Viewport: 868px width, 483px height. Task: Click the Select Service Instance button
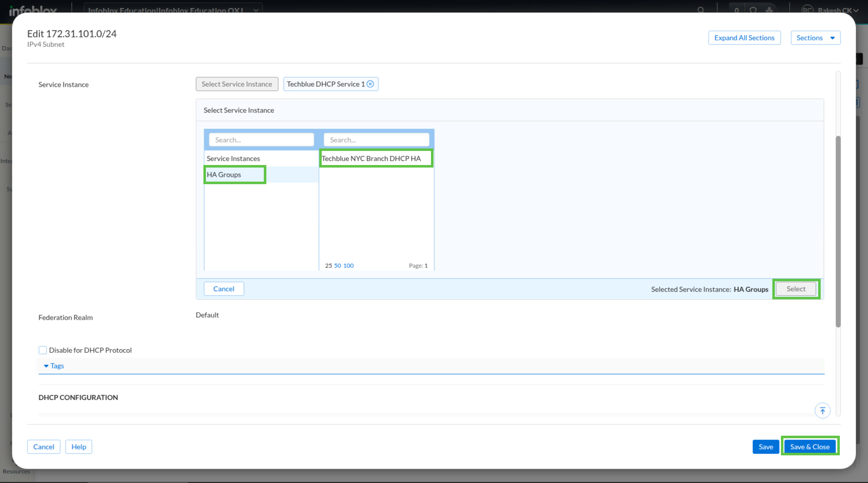[237, 84]
